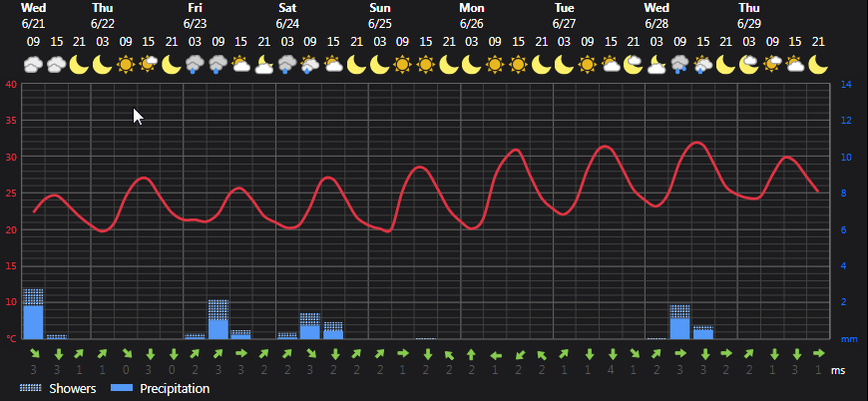The image size is (868, 401).
Task: Click the Fri 6/23 day header
Action: click(195, 16)
